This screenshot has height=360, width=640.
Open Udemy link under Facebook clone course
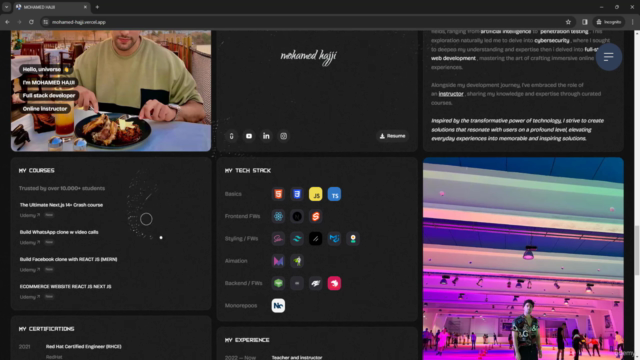pos(30,270)
